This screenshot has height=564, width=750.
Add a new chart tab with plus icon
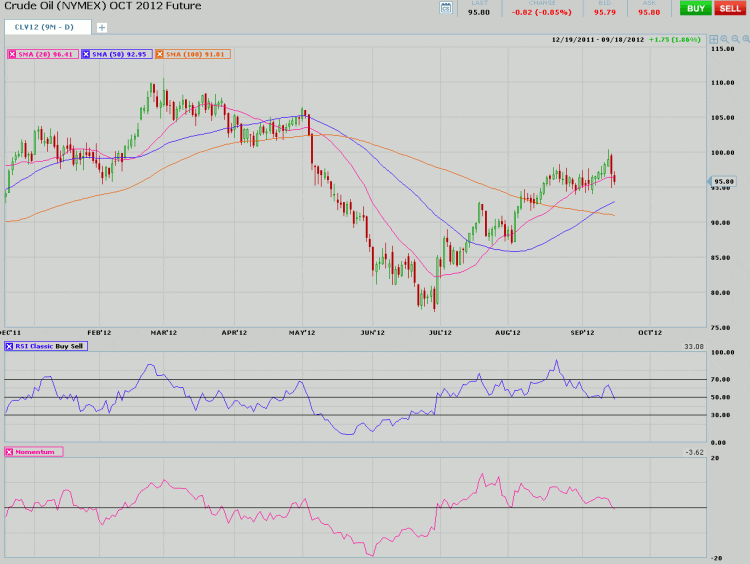click(102, 27)
